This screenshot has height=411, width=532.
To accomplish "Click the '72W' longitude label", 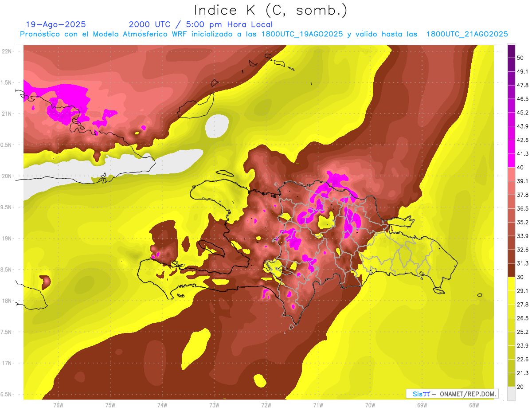I will 266,405.
